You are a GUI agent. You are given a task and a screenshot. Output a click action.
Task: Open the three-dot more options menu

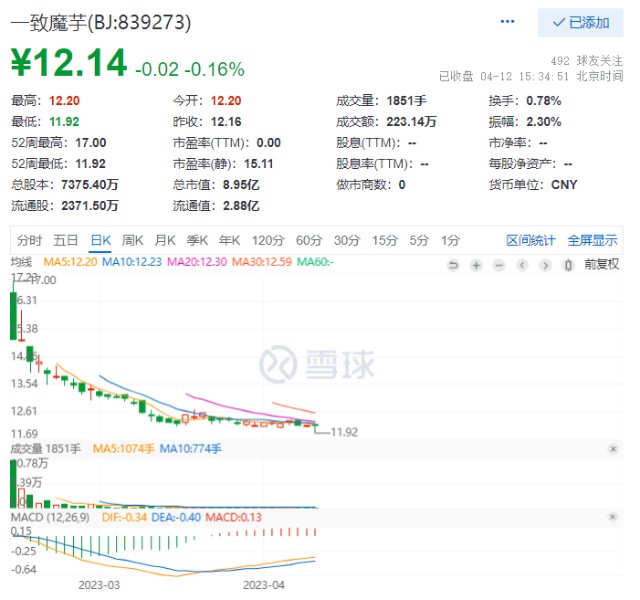point(509,22)
